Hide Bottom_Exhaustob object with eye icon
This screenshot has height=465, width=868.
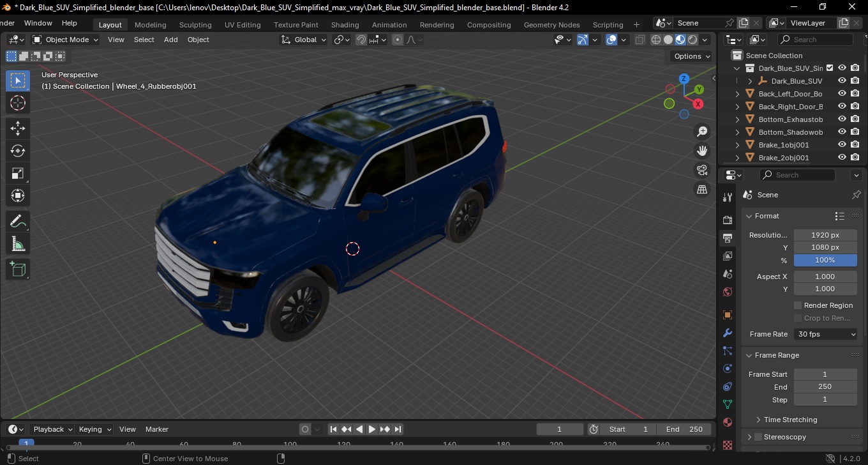tap(842, 119)
